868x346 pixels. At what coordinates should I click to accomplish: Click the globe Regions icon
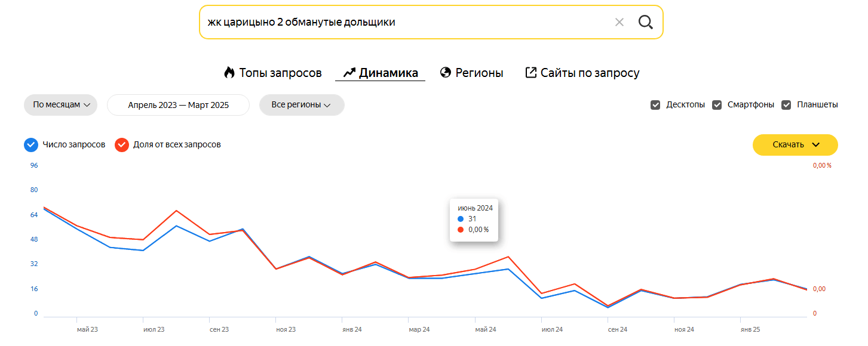(445, 73)
